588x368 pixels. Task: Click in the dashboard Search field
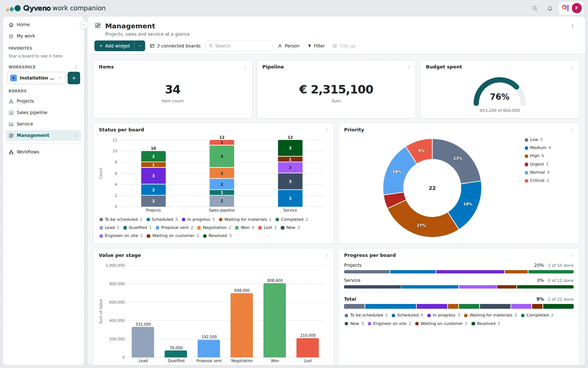pyautogui.click(x=239, y=46)
